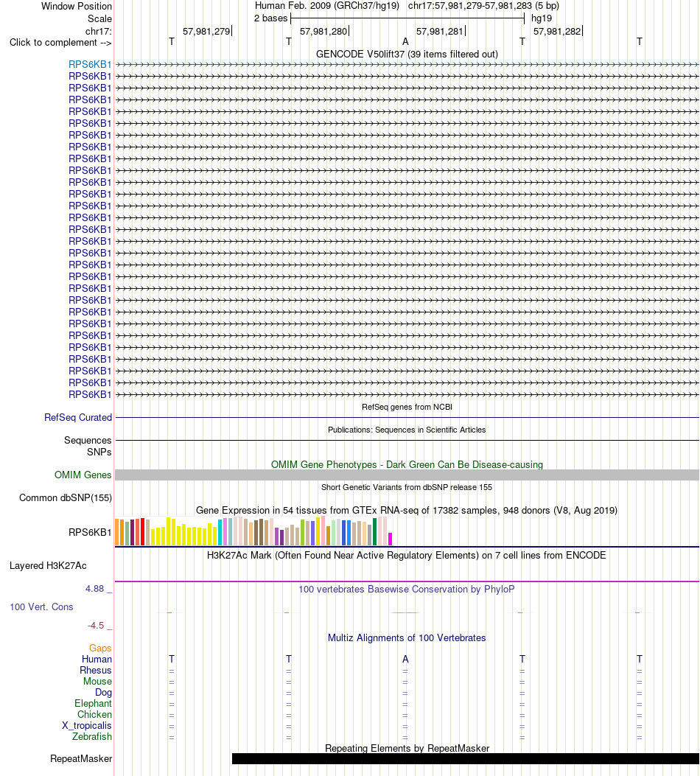Click the Human Feb. 2009 (GRCh37/hg19) title
This screenshot has width=700, height=776.
[327, 6]
